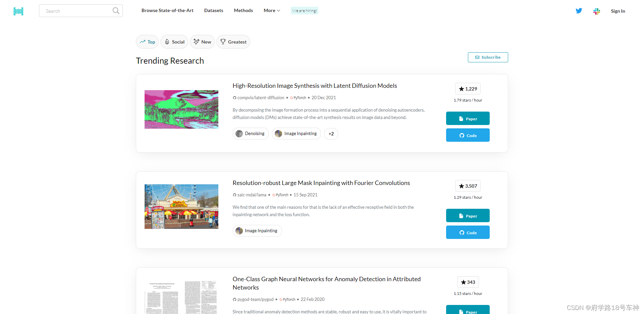Click the search magnifier icon
Image resolution: width=644 pixels, height=314 pixels.
coord(116,11)
